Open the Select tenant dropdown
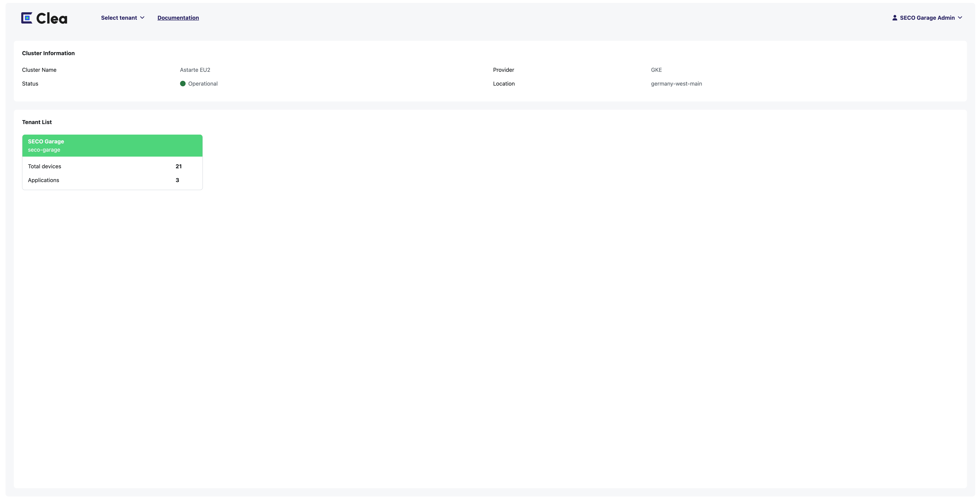 (123, 18)
